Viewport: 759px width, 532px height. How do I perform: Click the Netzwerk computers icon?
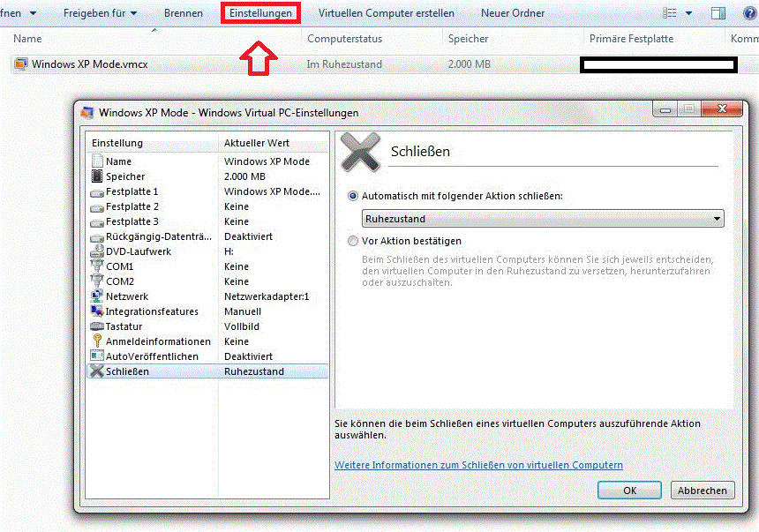[97, 296]
